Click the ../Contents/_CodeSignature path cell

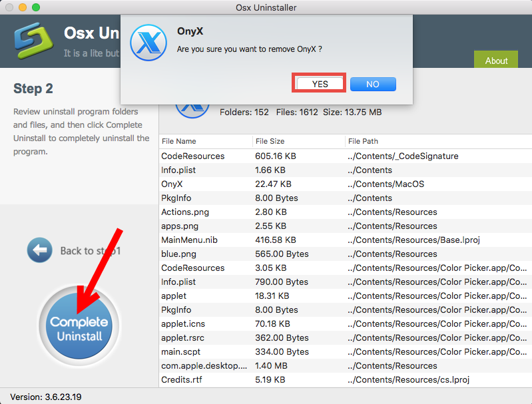403,156
